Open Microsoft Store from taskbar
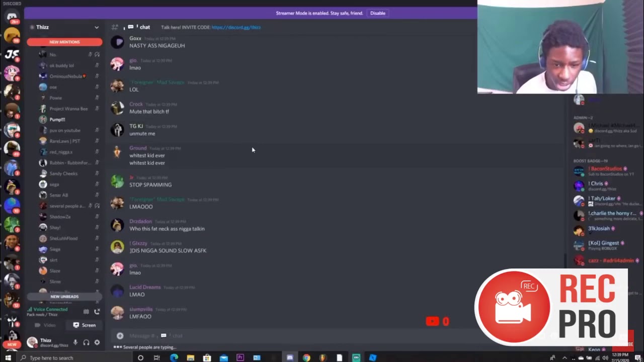The height and width of the screenshot is (362, 644). 207,357
